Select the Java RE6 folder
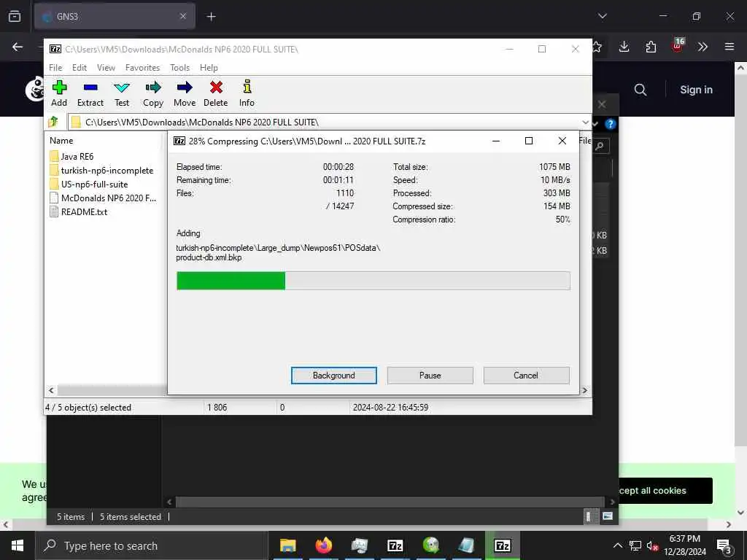The image size is (747, 560). click(x=71, y=156)
